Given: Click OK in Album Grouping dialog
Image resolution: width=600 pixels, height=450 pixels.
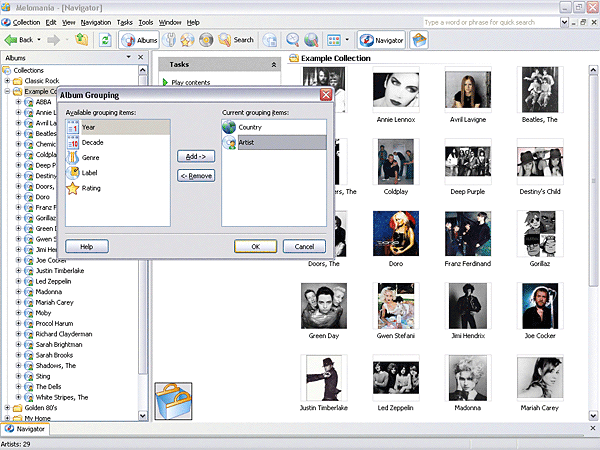Looking at the screenshot, I should point(255,246).
